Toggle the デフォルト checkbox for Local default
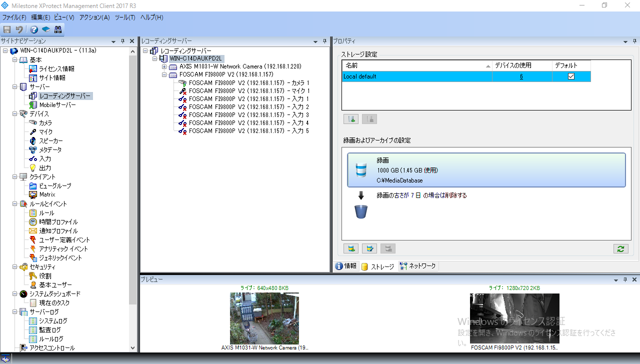 point(571,76)
